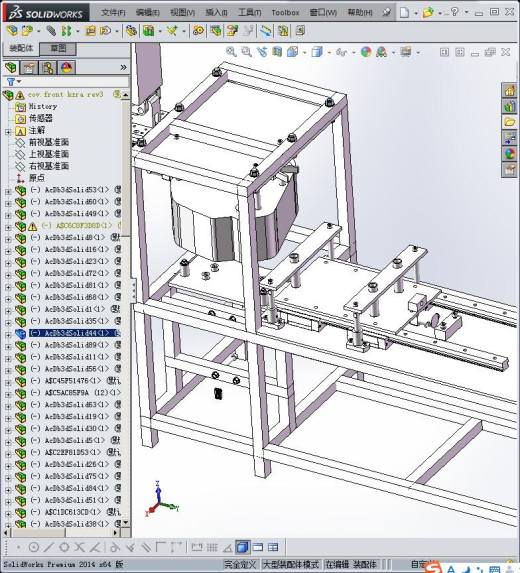Open Design Library task pane tab
The width and height of the screenshot is (520, 573).
click(x=509, y=107)
